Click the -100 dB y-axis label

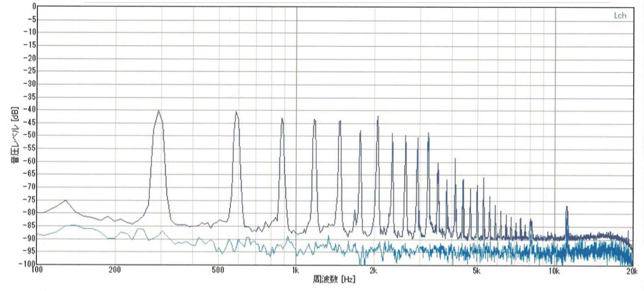(x=28, y=264)
